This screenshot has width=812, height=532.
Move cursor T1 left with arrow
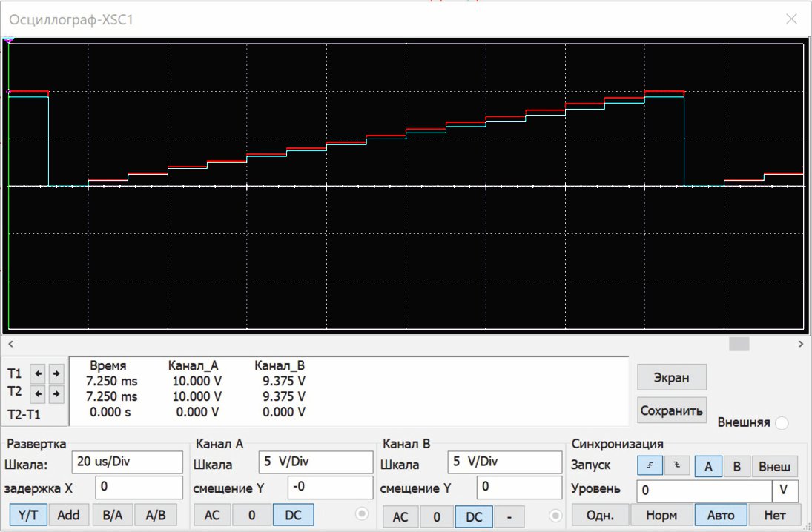(x=38, y=373)
